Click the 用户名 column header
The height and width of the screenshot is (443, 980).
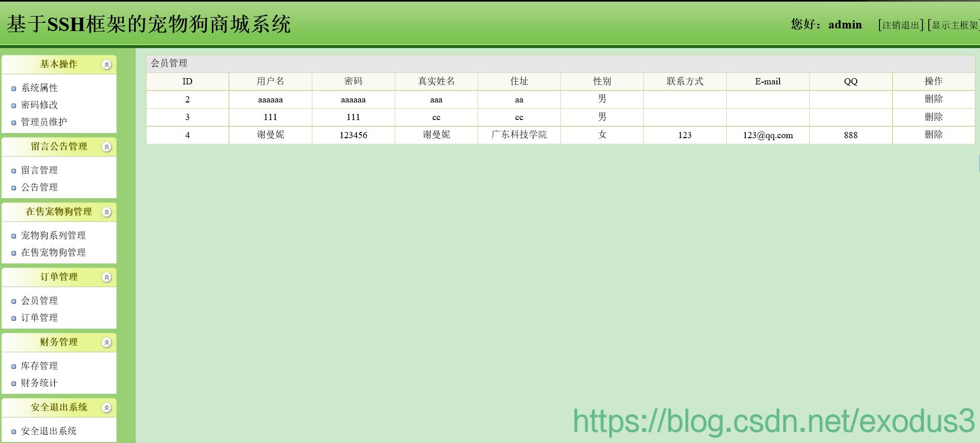click(270, 81)
